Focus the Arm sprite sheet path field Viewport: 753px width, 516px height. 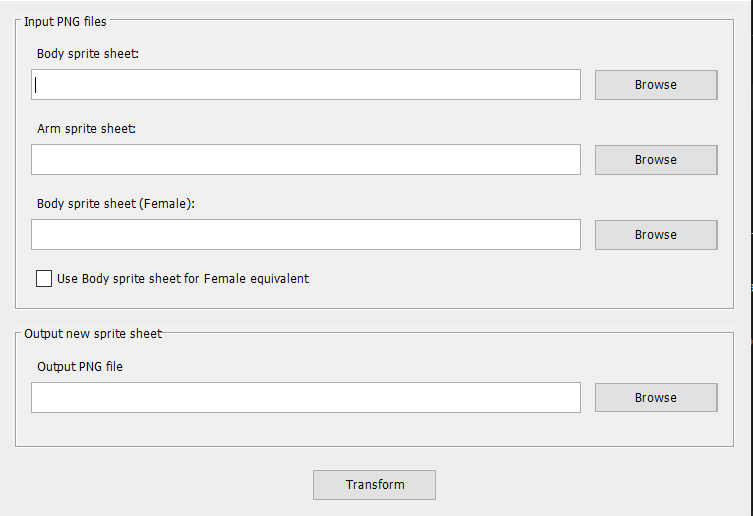tap(305, 160)
